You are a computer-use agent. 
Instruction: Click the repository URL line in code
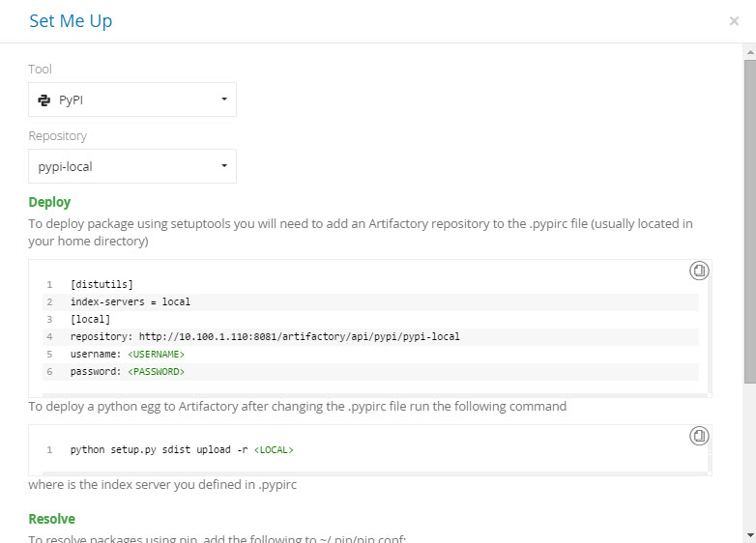tap(265, 336)
